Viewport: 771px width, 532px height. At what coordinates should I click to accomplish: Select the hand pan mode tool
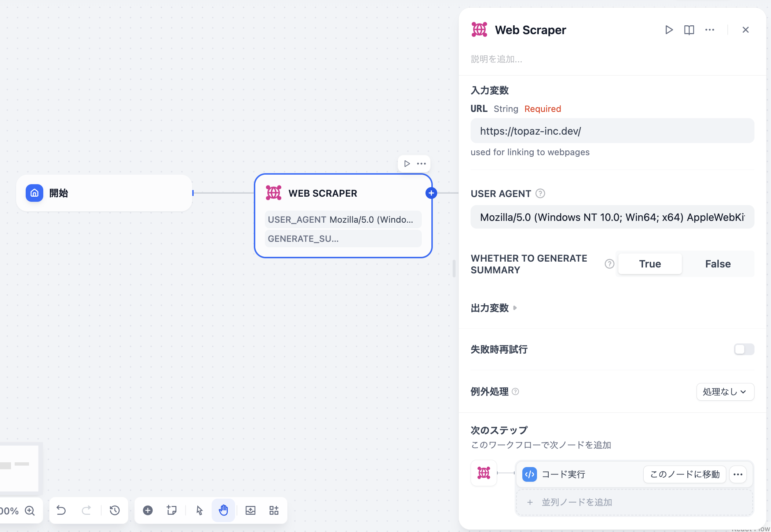point(223,510)
